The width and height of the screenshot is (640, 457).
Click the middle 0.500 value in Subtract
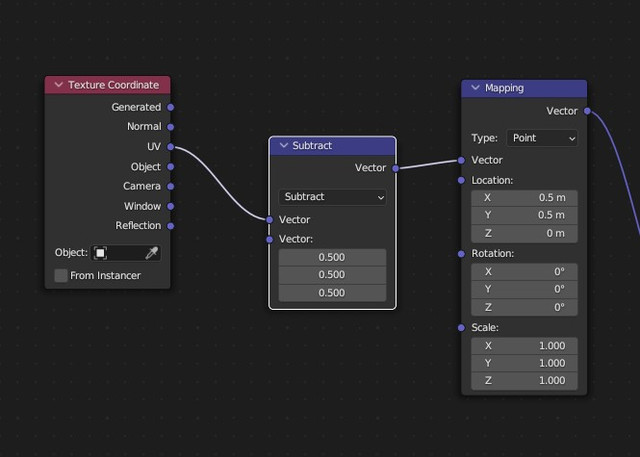click(332, 275)
